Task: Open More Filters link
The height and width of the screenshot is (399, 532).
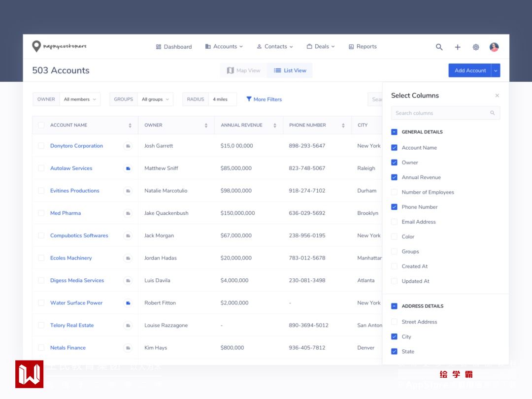Action: (x=264, y=100)
